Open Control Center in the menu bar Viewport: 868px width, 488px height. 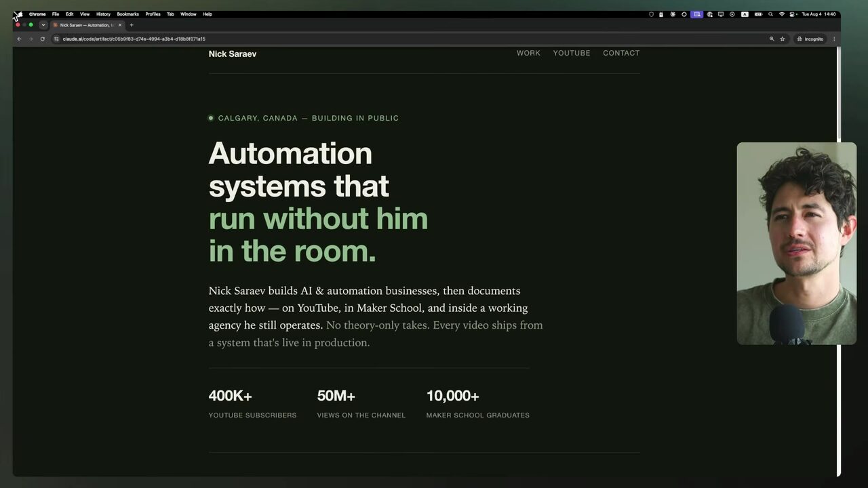click(x=792, y=14)
